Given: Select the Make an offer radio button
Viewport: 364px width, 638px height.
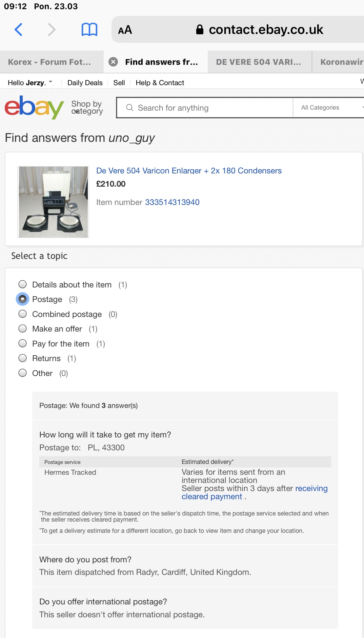Looking at the screenshot, I should 23,329.
